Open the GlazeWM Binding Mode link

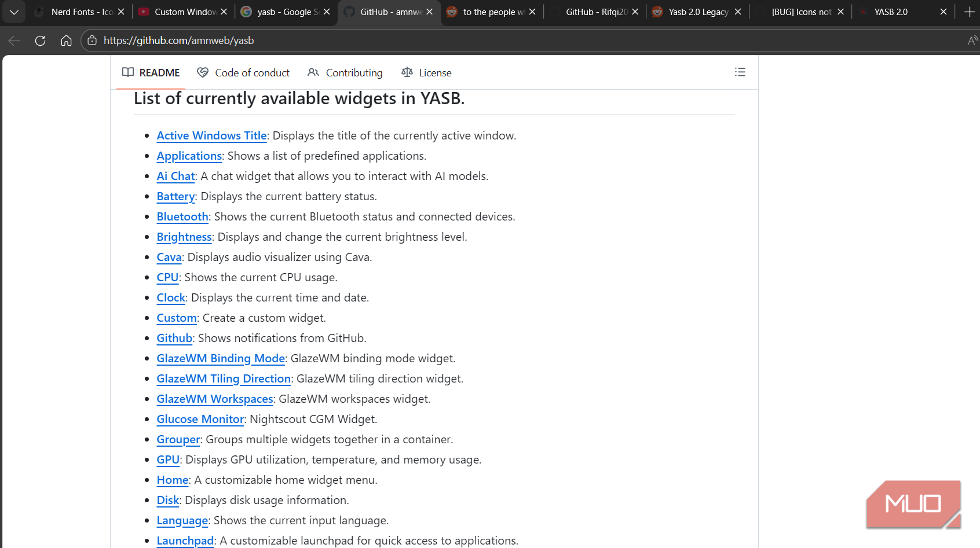(221, 358)
